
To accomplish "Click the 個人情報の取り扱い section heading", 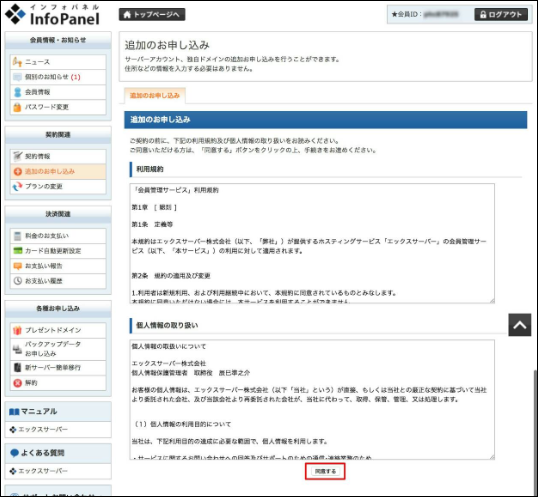I will tap(167, 326).
